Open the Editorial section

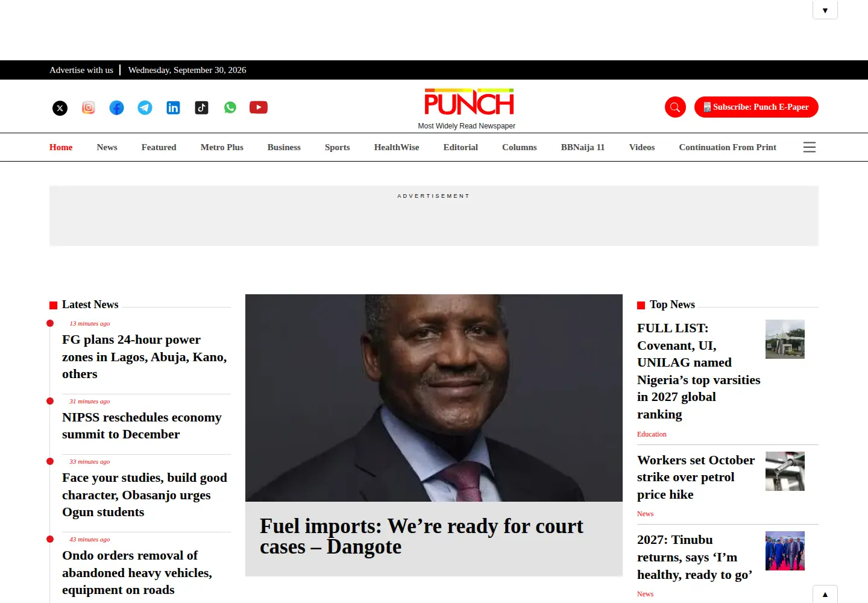(461, 147)
